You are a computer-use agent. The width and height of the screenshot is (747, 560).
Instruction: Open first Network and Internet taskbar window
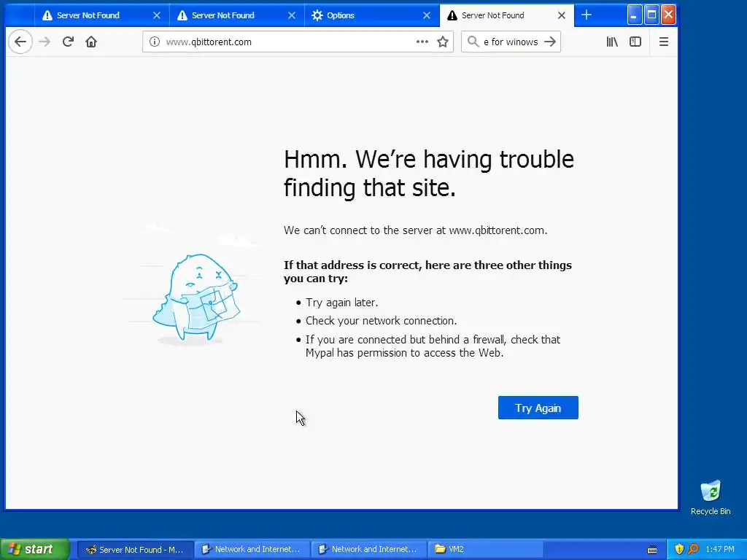point(252,550)
